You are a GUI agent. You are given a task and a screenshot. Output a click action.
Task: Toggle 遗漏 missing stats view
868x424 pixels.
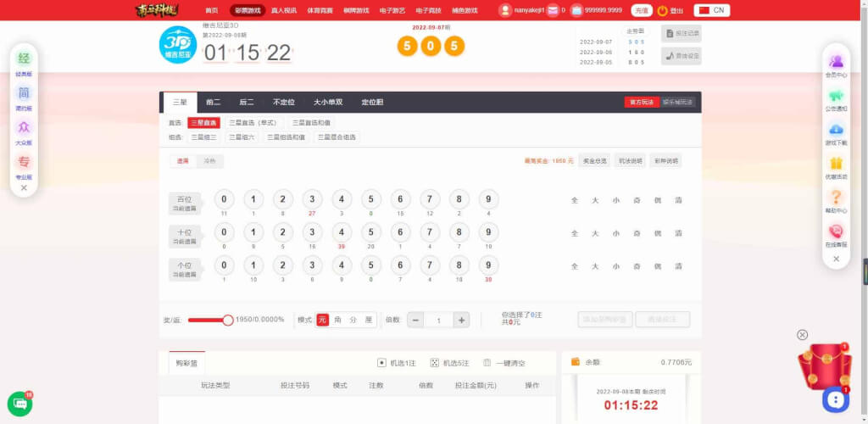(x=183, y=161)
